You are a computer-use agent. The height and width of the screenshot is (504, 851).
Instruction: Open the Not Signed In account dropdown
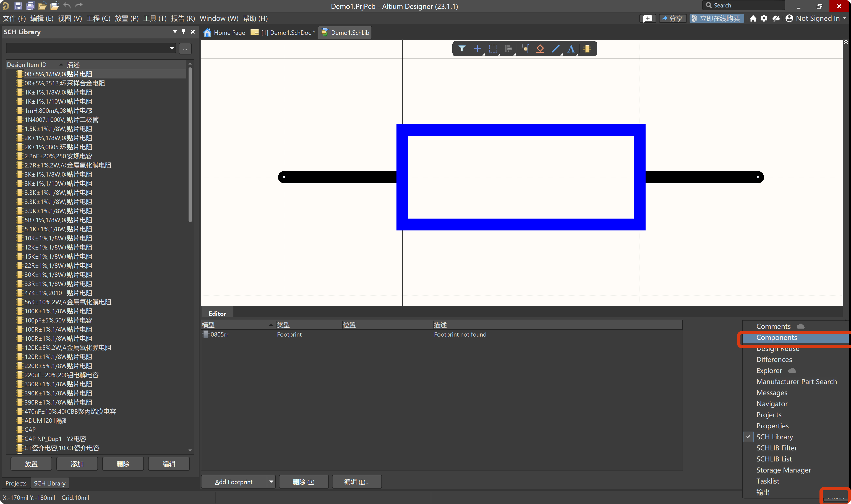tap(816, 18)
